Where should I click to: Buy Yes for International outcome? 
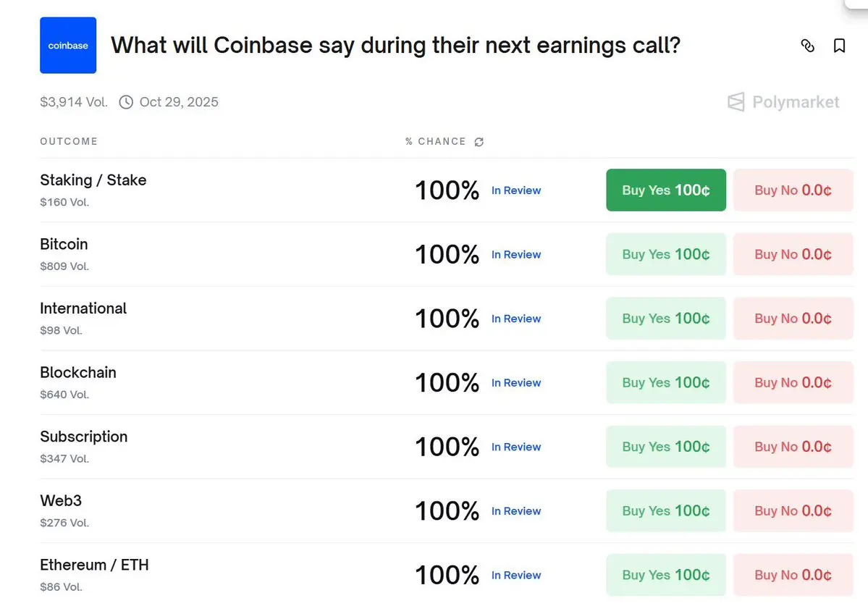[x=665, y=319]
